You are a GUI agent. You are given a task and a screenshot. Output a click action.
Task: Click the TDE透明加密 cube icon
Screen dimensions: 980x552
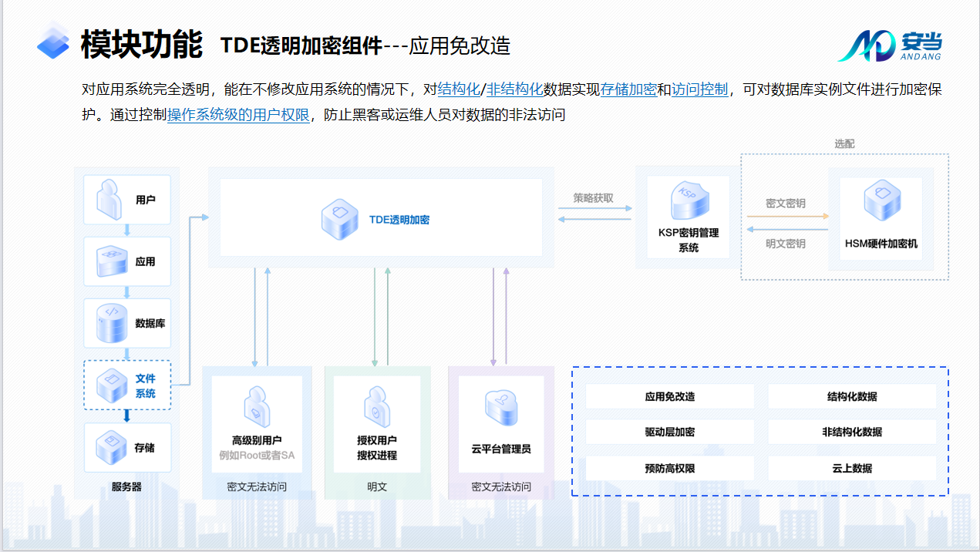click(340, 218)
